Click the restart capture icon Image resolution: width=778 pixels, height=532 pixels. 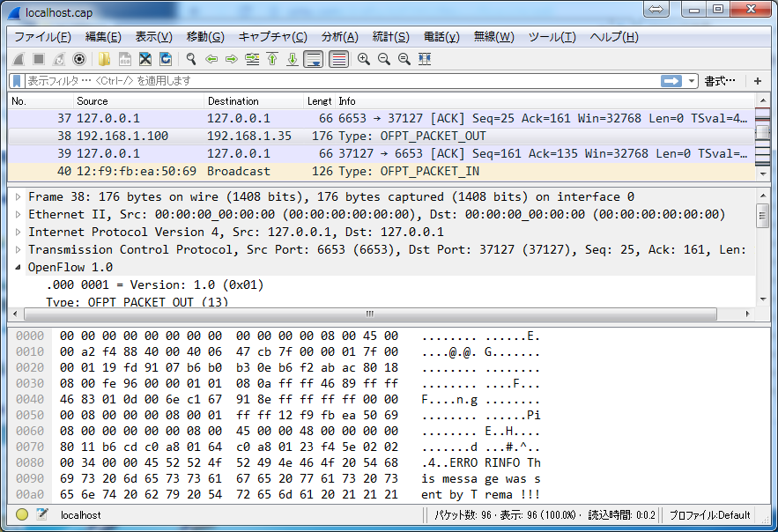coord(59,60)
